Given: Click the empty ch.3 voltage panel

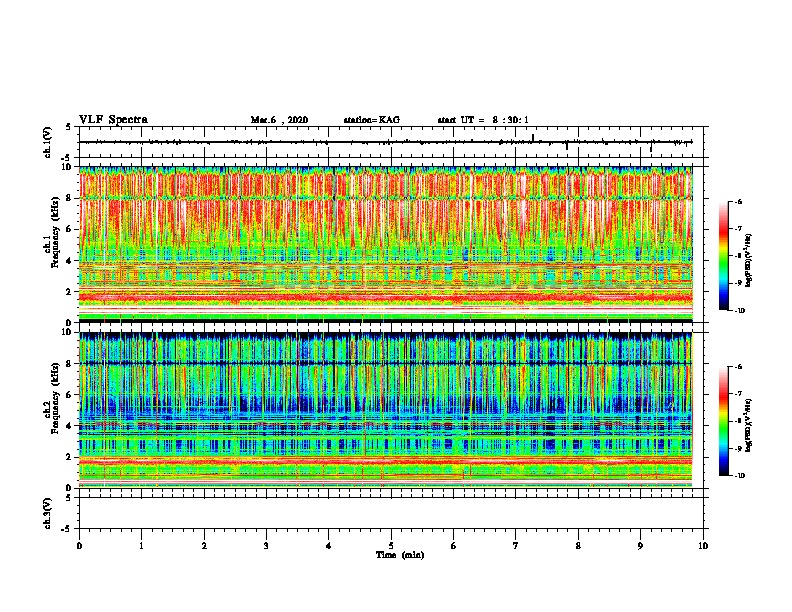Looking at the screenshot, I should tap(391, 513).
